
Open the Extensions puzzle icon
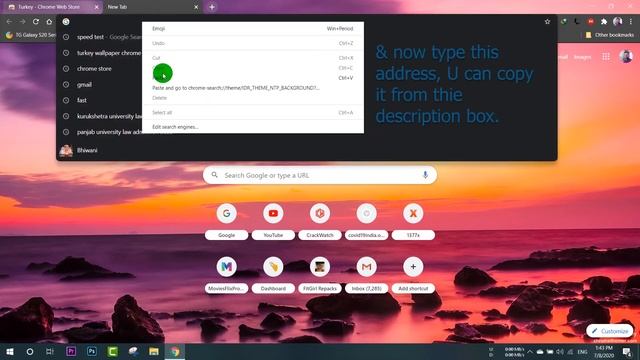point(604,22)
